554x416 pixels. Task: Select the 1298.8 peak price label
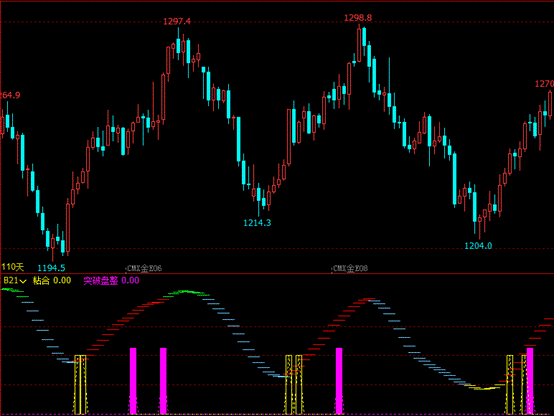click(x=358, y=18)
